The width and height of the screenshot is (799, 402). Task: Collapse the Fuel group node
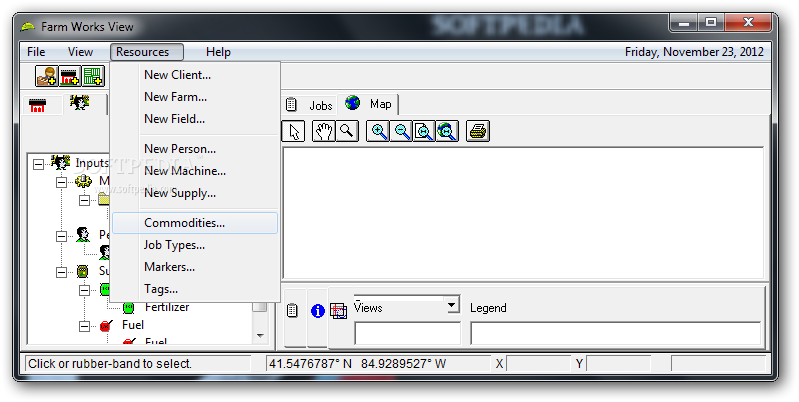pyautogui.click(x=84, y=326)
